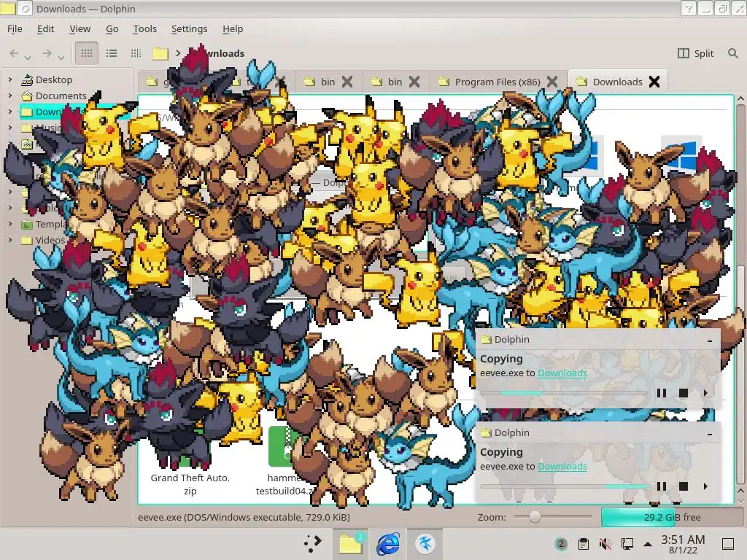Viewport: 747px width, 560px height.
Task: Expand breadcrumb path chevron
Action: pos(178,53)
